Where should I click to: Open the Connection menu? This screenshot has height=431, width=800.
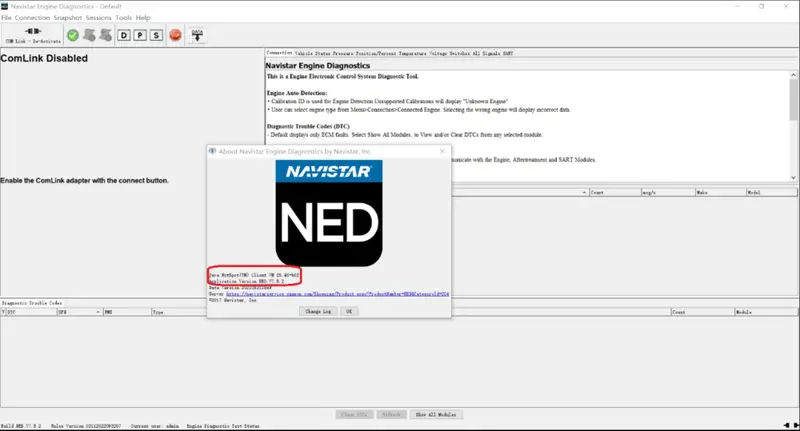pos(33,17)
